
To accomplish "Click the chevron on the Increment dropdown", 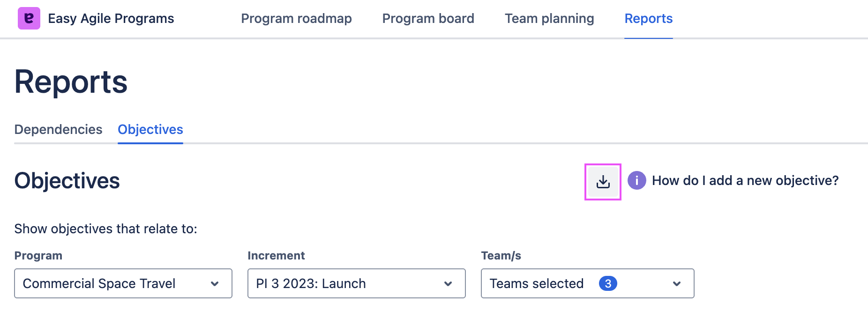I will (448, 283).
